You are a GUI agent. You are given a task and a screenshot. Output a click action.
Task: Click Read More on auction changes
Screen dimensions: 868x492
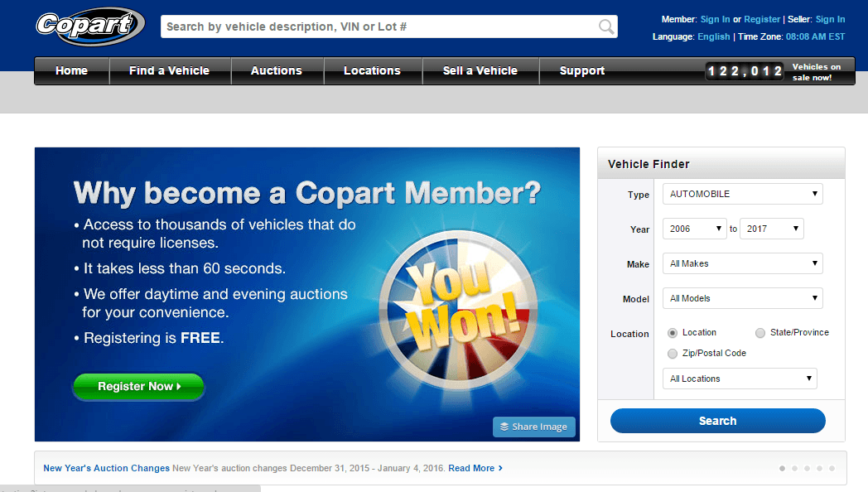(475, 468)
